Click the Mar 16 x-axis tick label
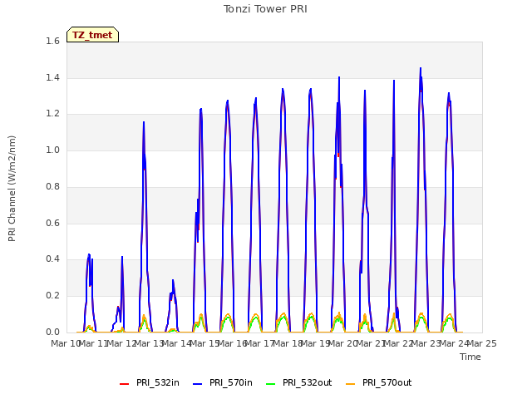Viewport: 532px width, 399px height. point(233,343)
